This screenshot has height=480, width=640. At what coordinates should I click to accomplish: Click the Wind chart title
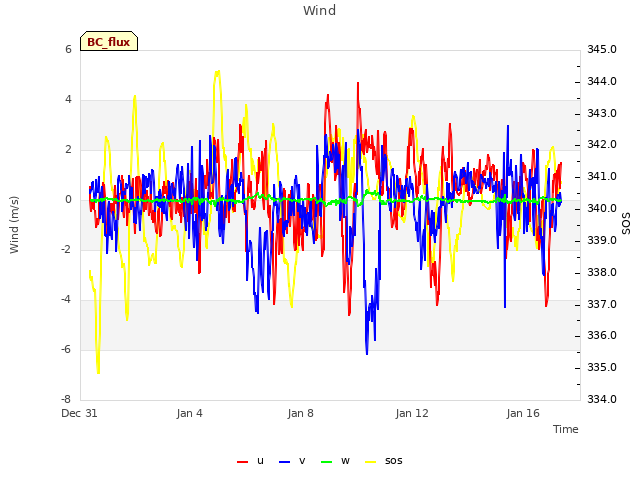click(x=320, y=10)
